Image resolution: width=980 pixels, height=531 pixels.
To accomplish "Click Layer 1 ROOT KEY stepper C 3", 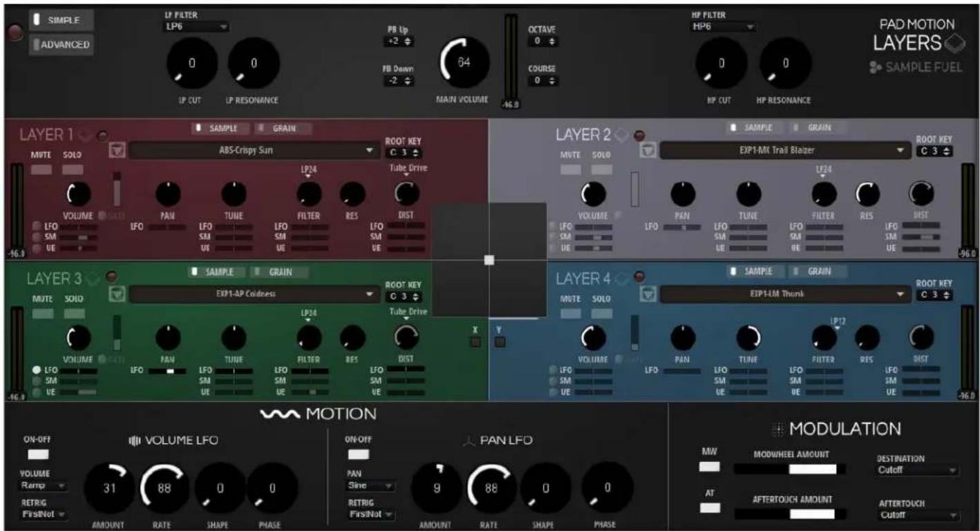I will (x=403, y=153).
